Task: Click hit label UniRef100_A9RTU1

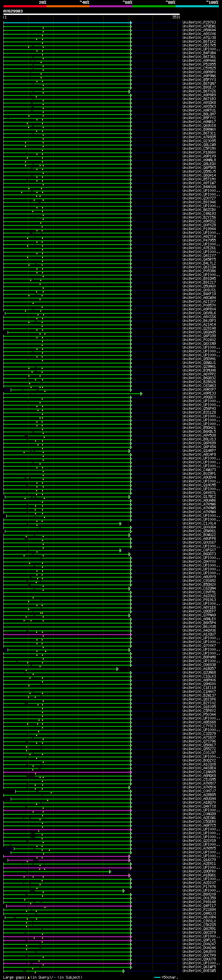Action: coord(199,111)
